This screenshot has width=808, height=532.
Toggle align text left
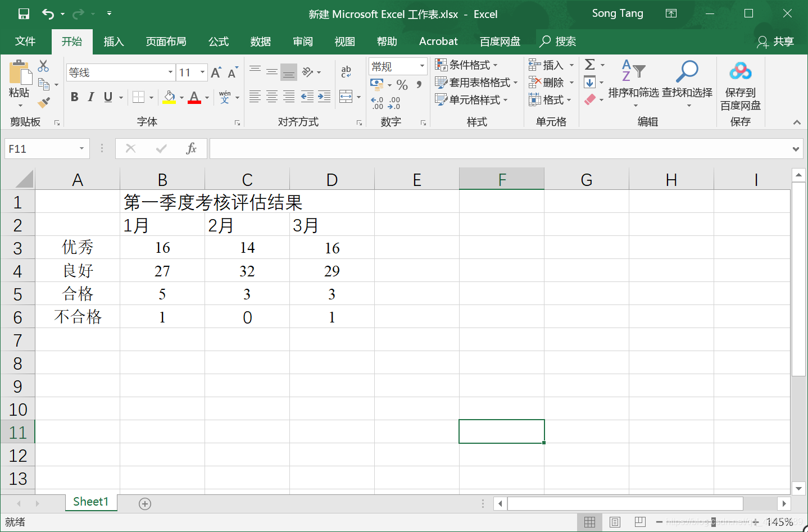click(255, 97)
